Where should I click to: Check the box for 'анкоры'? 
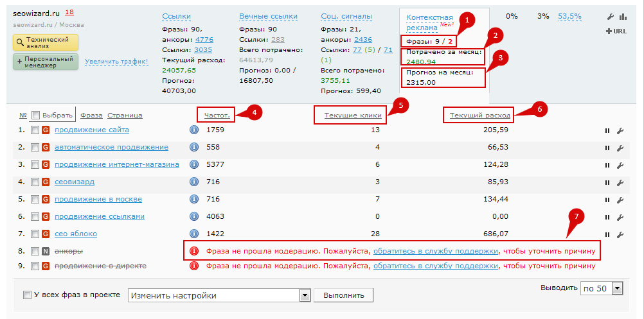(x=35, y=251)
